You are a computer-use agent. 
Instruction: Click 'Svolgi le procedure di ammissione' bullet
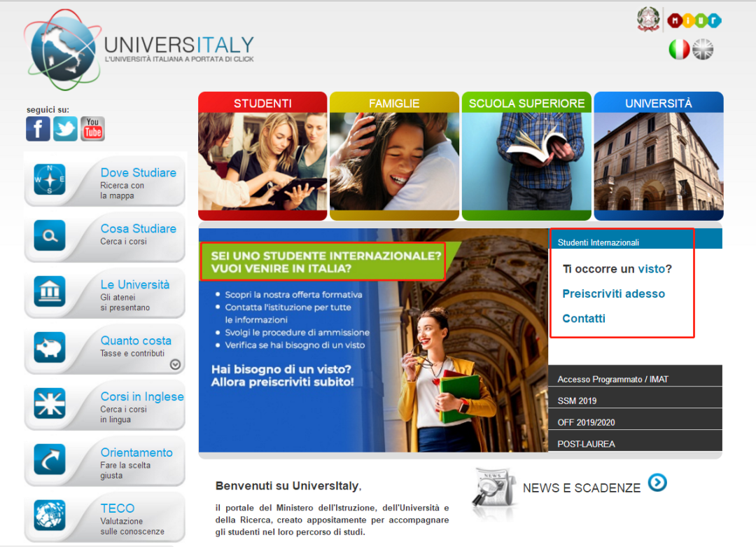(297, 333)
